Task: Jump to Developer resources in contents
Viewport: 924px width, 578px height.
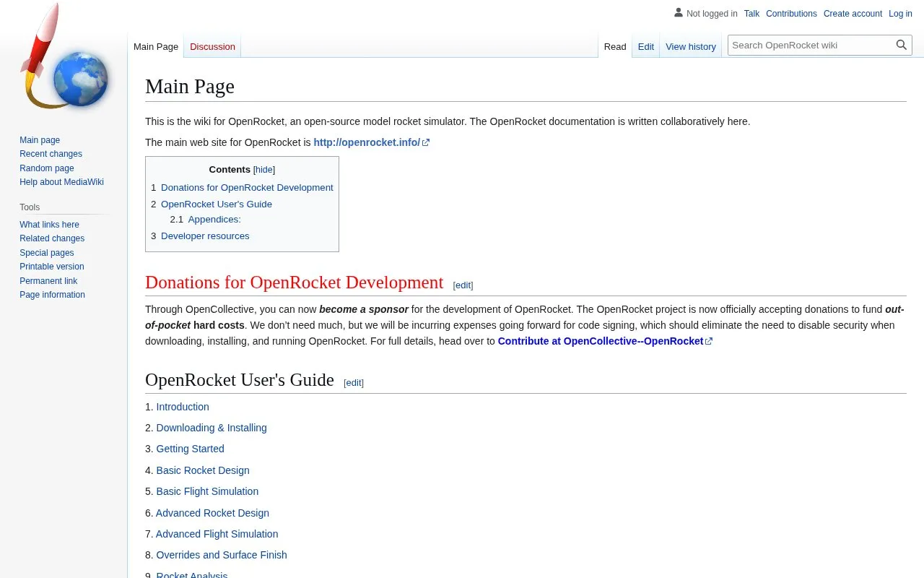Action: pyautogui.click(x=205, y=236)
